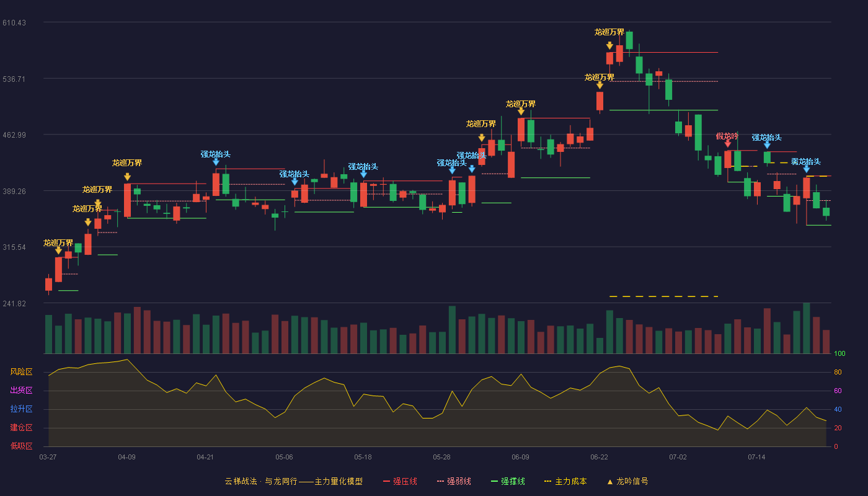Click the 04-21 date label
The height and width of the screenshot is (496, 868).
pyautogui.click(x=205, y=457)
